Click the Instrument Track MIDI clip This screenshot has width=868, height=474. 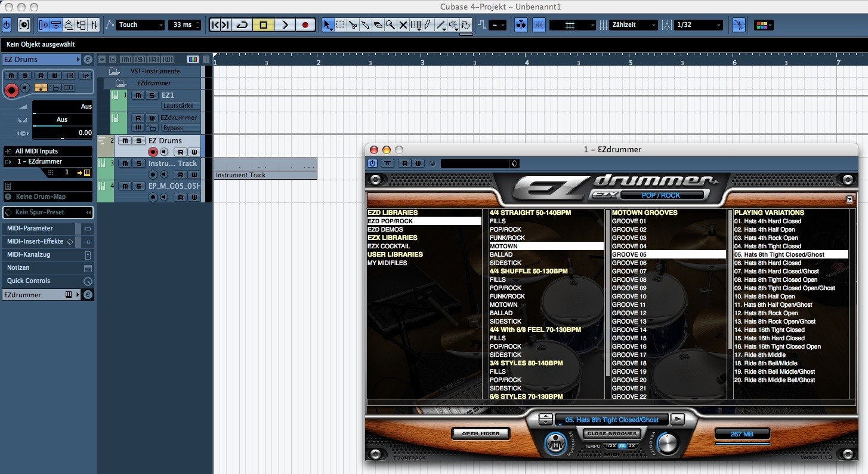coord(265,169)
